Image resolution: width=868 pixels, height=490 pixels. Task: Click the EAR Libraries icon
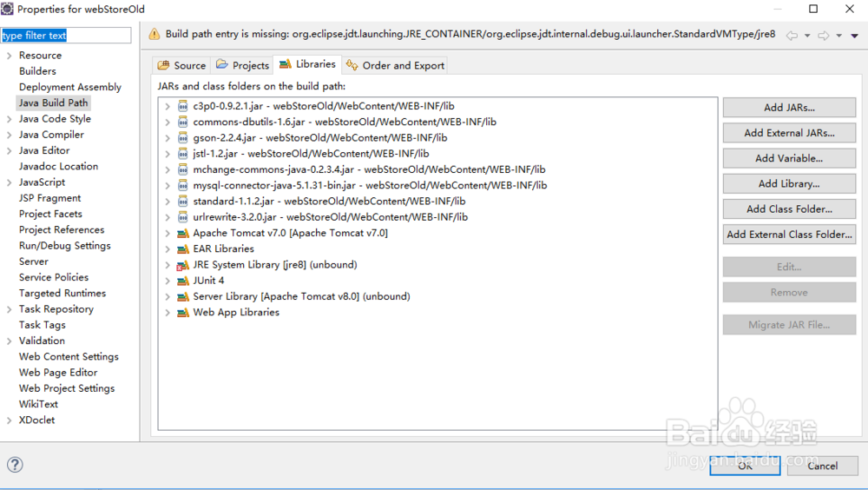182,249
